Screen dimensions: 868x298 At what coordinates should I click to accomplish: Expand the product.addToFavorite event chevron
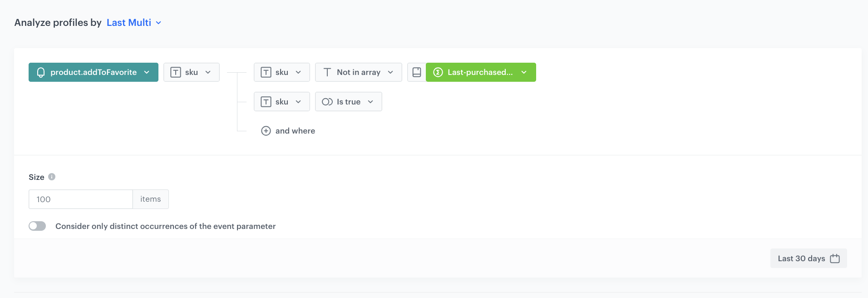pyautogui.click(x=147, y=72)
